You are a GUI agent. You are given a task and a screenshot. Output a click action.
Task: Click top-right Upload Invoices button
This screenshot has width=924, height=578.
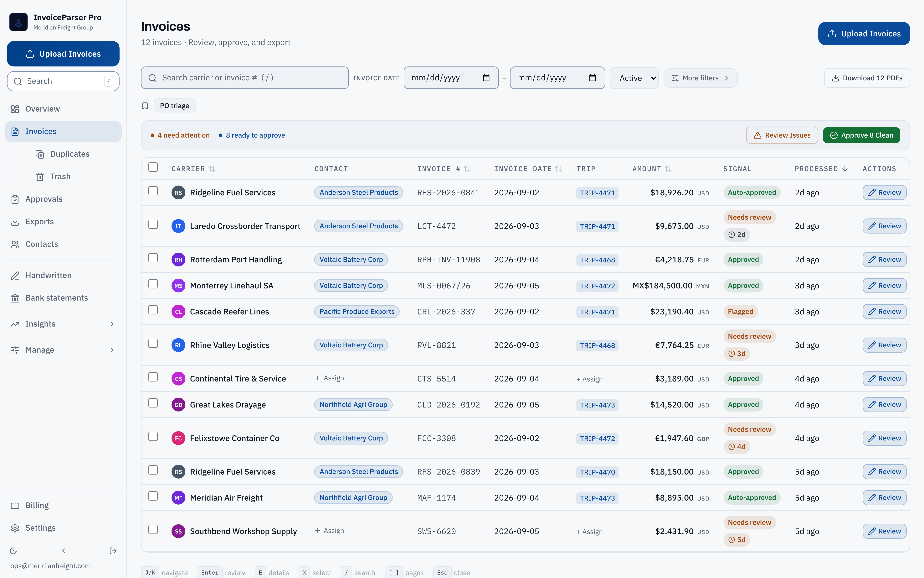tap(864, 34)
